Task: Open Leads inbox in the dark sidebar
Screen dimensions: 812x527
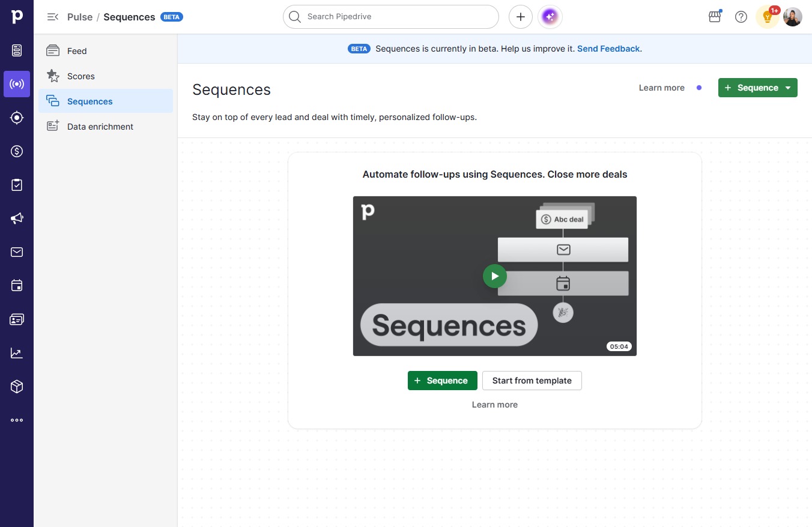Action: click(17, 50)
